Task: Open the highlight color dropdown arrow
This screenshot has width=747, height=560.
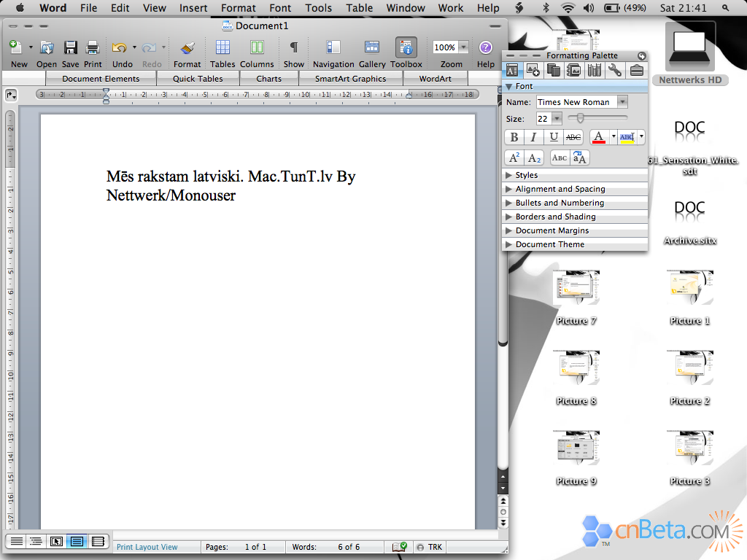Action: click(641, 137)
